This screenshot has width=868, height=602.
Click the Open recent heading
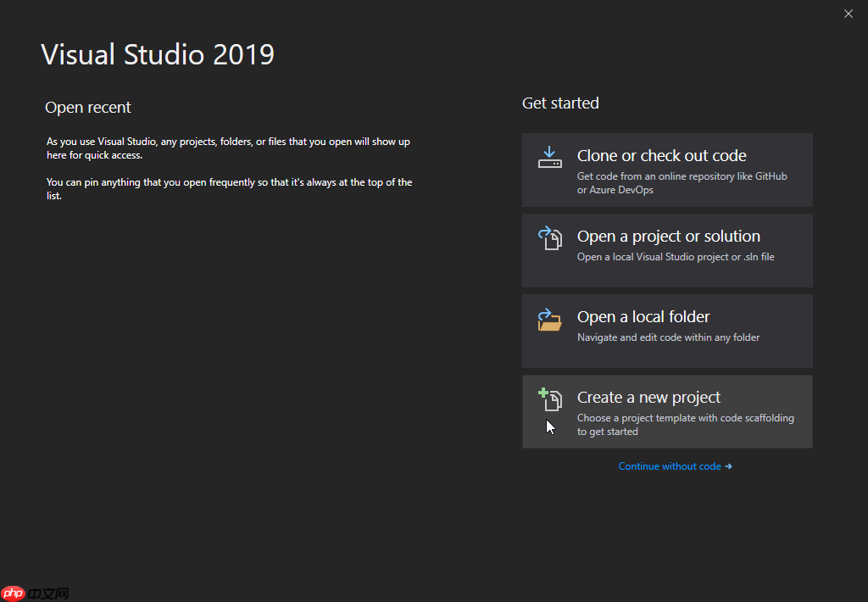(x=88, y=108)
